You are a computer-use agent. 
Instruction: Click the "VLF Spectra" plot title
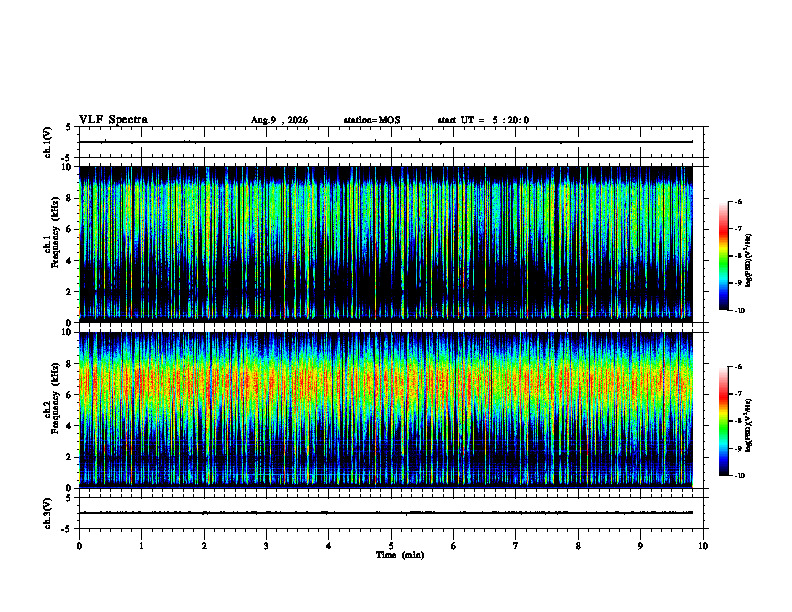point(113,120)
